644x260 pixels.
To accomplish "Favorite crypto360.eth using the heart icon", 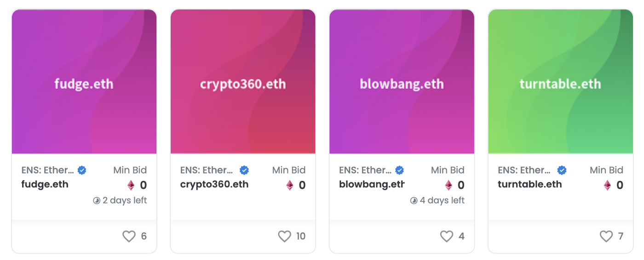I will [x=285, y=236].
